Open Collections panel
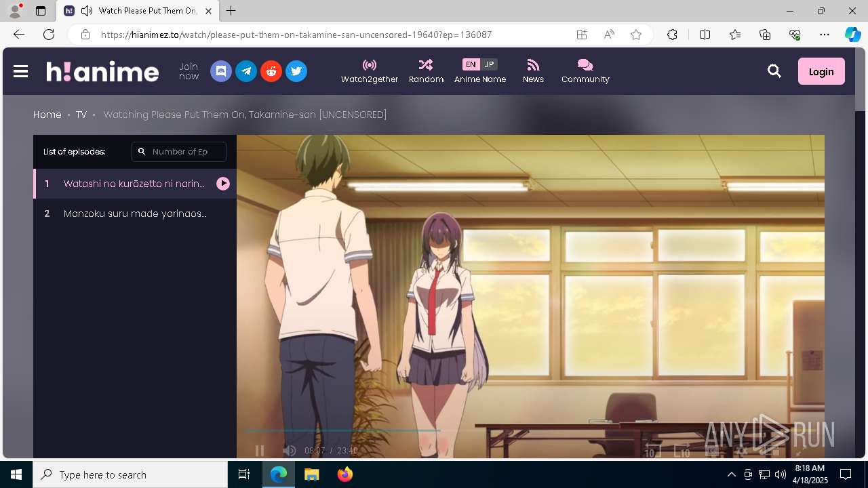 coord(765,35)
